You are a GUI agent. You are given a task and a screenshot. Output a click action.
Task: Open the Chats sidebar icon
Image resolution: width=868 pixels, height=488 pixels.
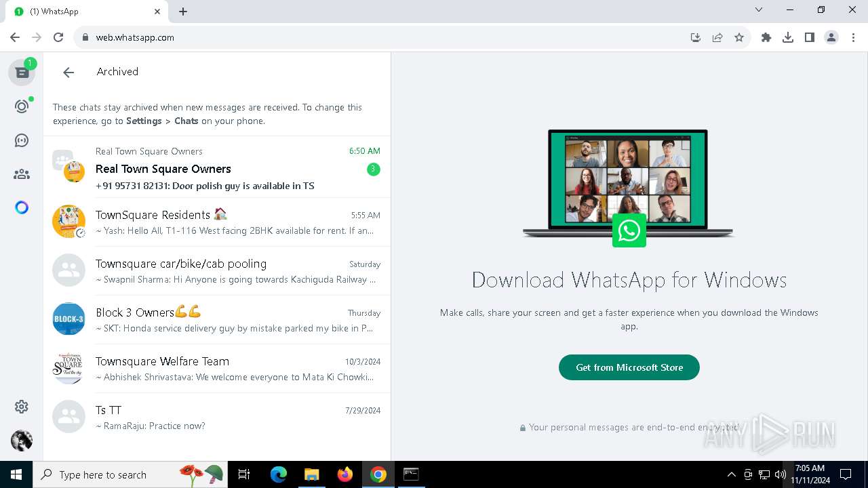[22, 72]
